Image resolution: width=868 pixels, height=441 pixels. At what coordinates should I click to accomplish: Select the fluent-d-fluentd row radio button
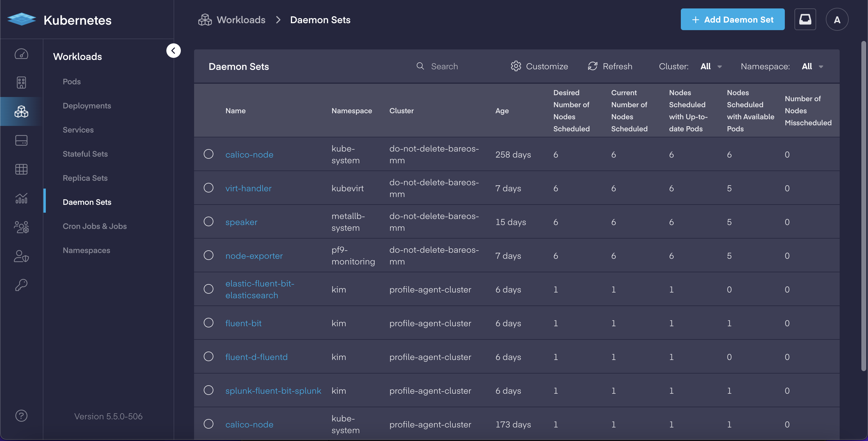coord(209,356)
